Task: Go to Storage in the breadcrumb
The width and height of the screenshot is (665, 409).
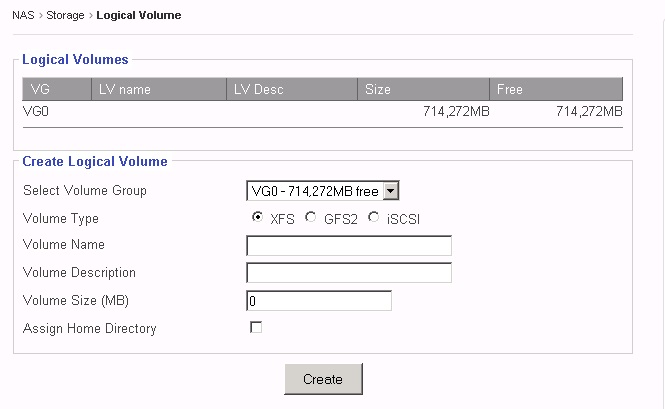Action: 66,16
